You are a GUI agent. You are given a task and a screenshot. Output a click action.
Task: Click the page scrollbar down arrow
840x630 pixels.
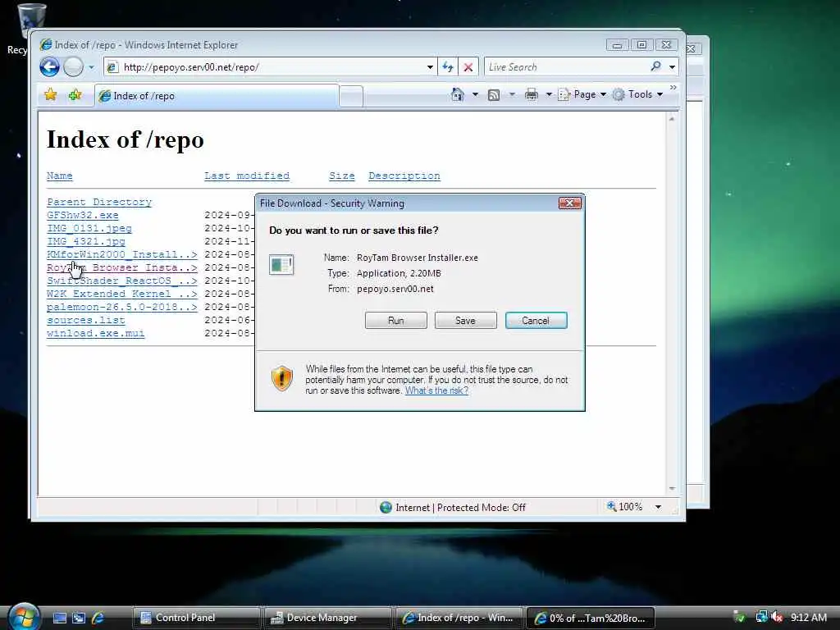click(672, 489)
